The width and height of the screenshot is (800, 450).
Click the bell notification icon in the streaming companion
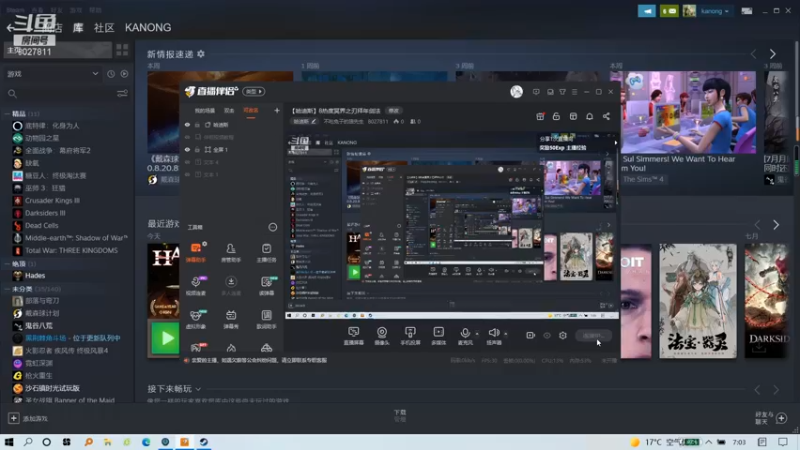[589, 116]
